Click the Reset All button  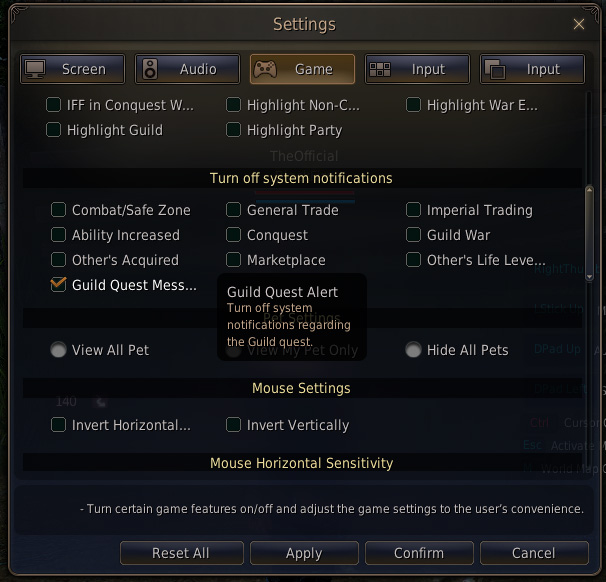coord(180,553)
